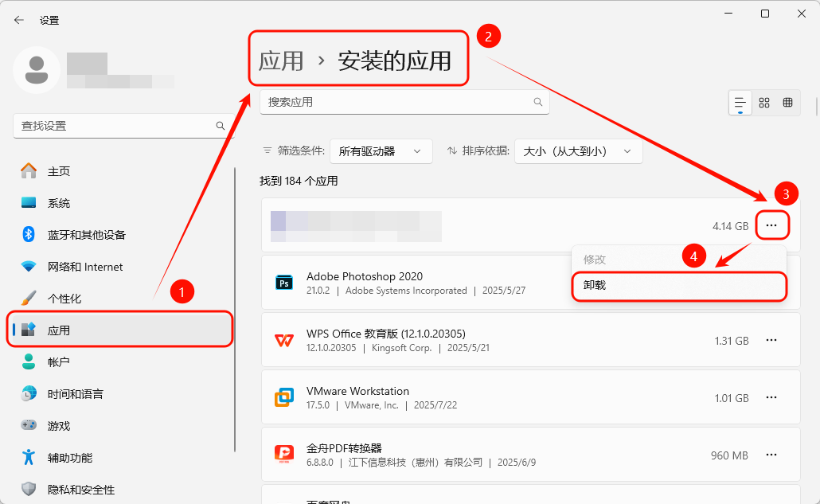
Task: Choose 卸载 from the context menu
Action: [679, 286]
